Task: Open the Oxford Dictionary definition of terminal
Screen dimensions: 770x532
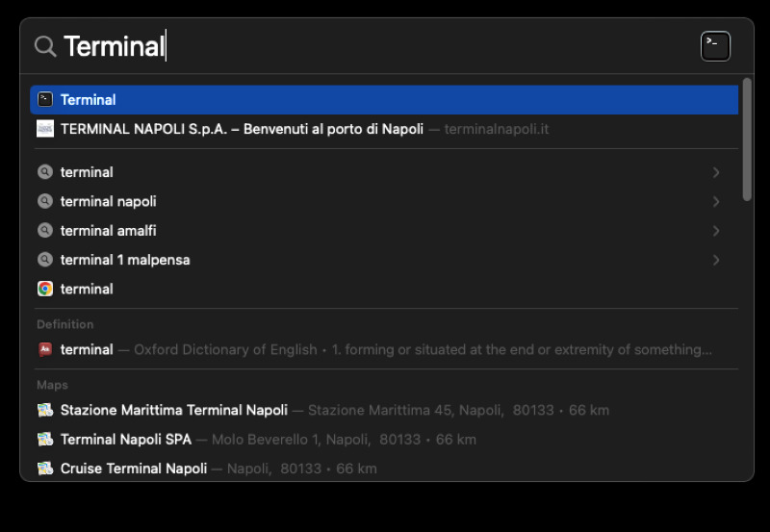Action: click(385, 350)
